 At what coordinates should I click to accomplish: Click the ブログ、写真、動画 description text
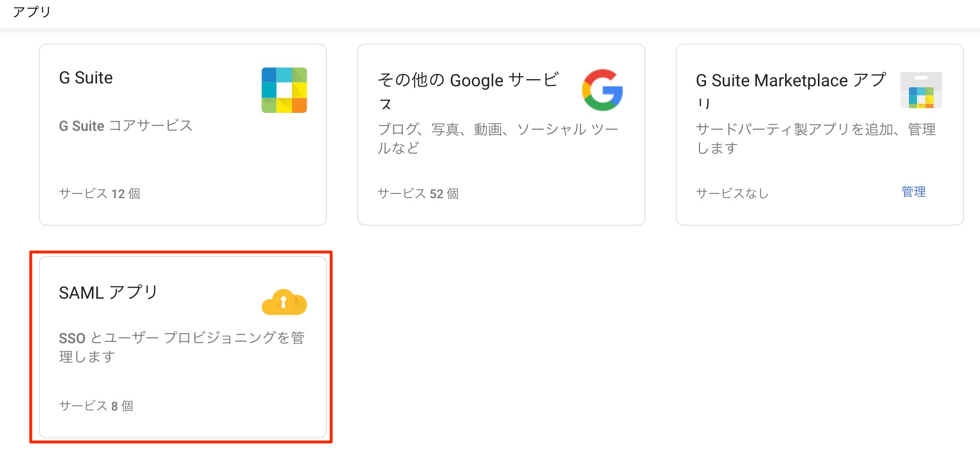[498, 138]
